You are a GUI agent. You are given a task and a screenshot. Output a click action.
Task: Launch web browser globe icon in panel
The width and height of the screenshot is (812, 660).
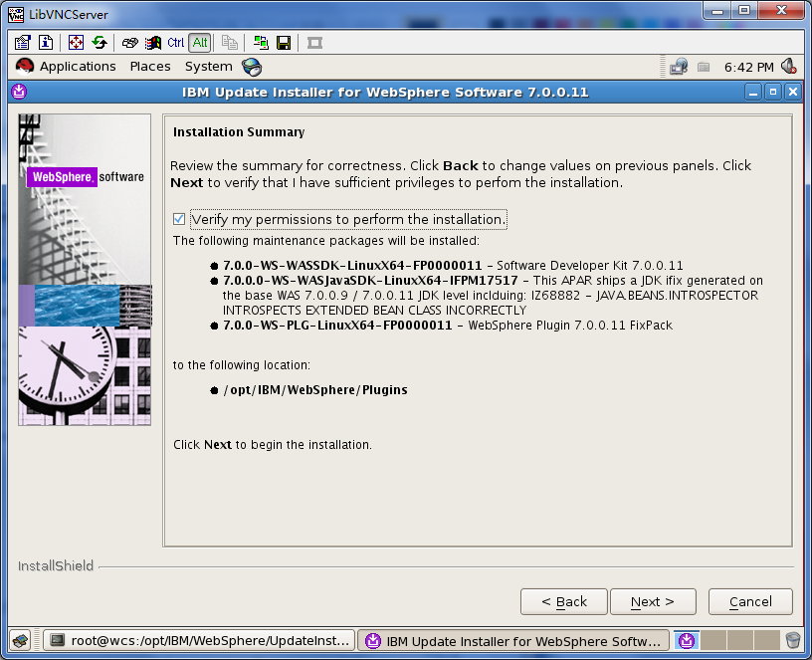point(252,67)
